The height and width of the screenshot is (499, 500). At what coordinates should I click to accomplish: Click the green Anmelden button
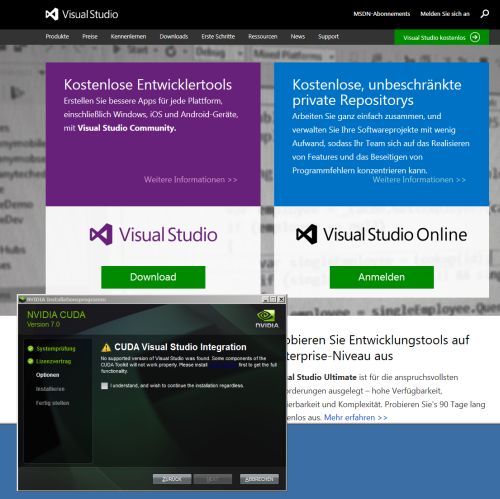[x=382, y=277]
